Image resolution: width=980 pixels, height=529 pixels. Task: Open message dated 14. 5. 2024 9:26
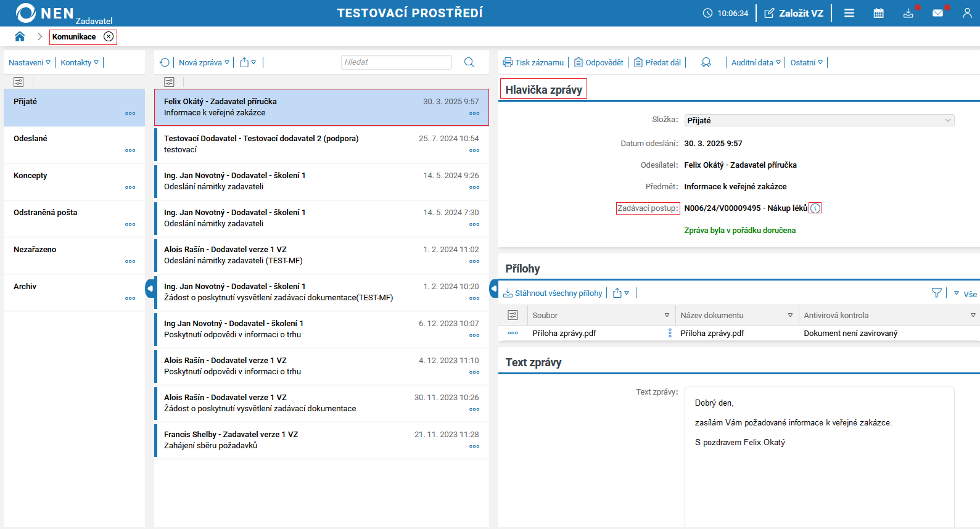[321, 181]
